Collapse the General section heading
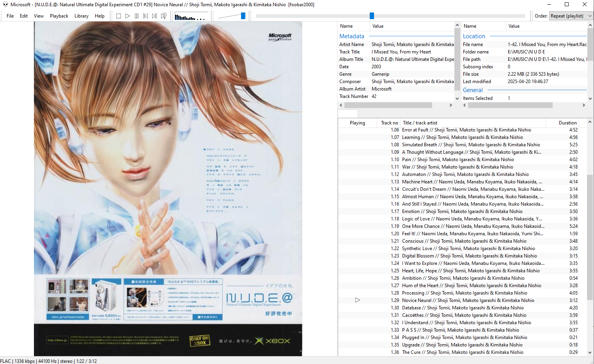The height and width of the screenshot is (364, 594). [473, 90]
